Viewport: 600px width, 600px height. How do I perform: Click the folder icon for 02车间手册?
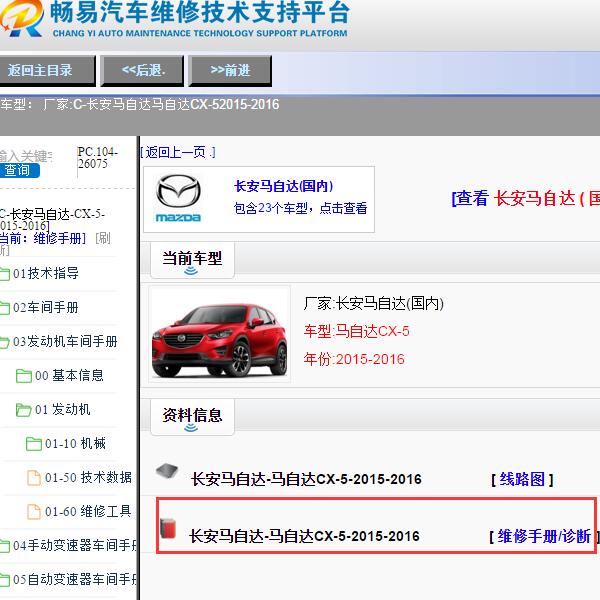5,308
